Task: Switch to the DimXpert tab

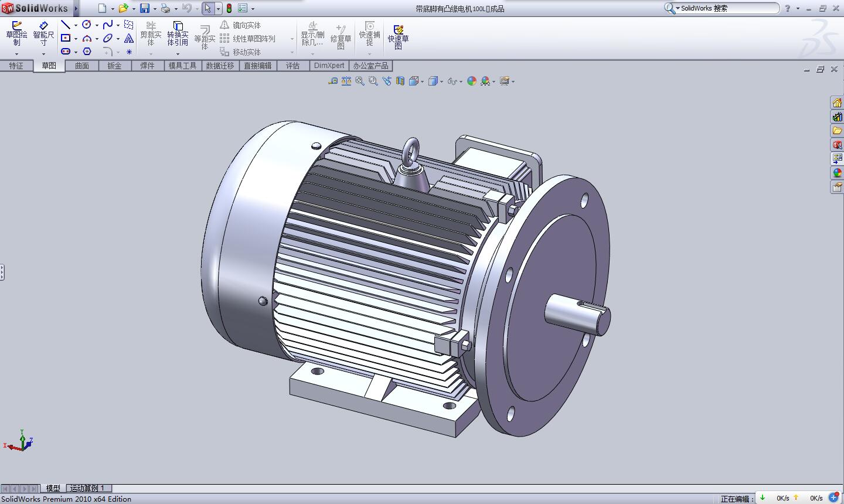Action: [329, 66]
